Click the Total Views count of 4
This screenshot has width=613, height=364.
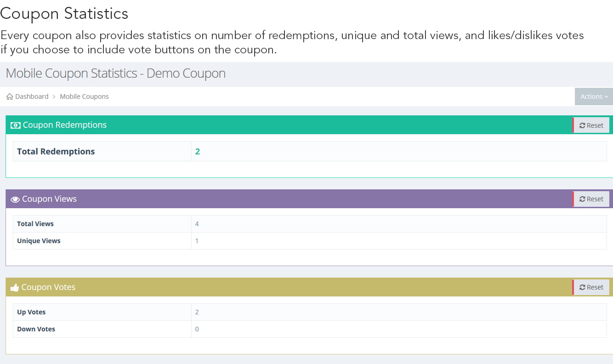197,224
